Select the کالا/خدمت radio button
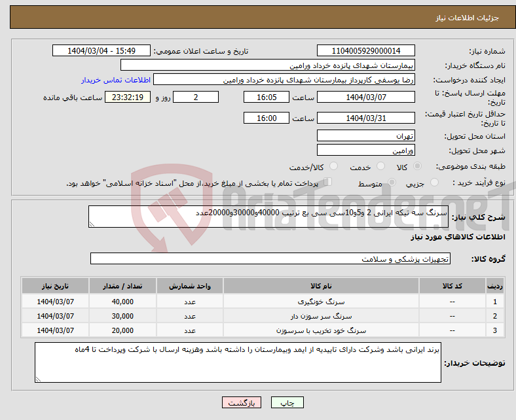Image resolution: width=516 pixels, height=420 pixels. tap(334, 166)
